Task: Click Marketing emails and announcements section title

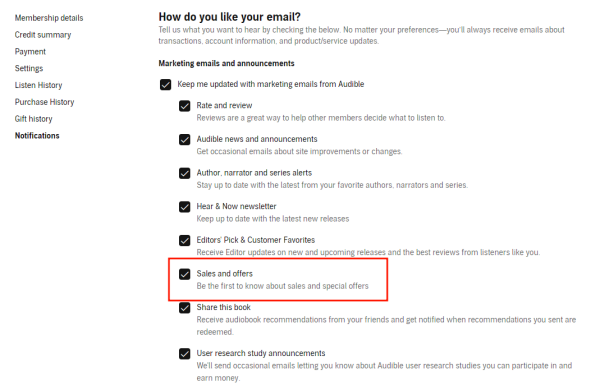Action: (227, 64)
